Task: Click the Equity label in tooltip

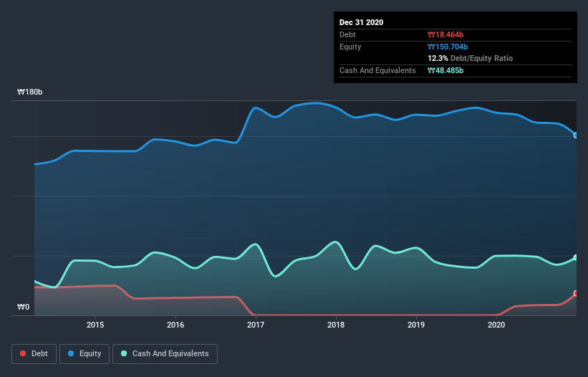Action: tap(350, 47)
